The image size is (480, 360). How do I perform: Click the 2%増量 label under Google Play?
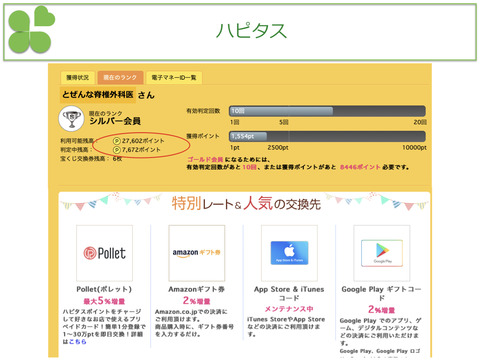click(381, 310)
